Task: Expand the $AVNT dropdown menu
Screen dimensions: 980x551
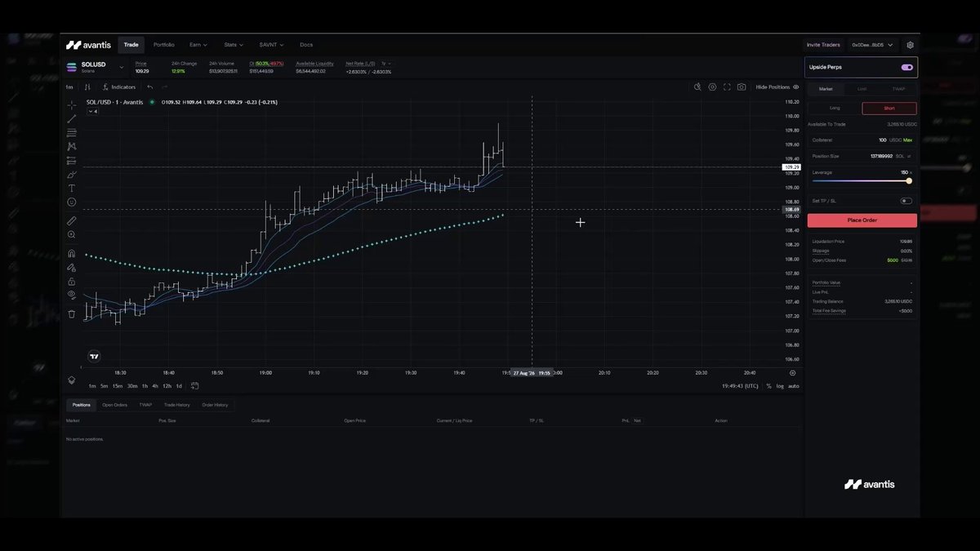Action: point(271,45)
